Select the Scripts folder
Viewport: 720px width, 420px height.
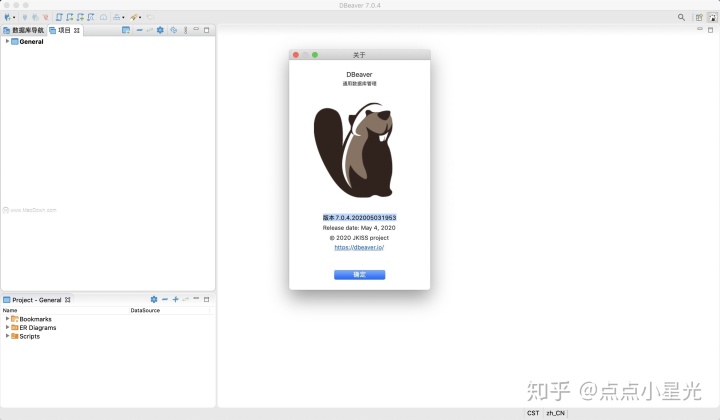(x=26, y=336)
